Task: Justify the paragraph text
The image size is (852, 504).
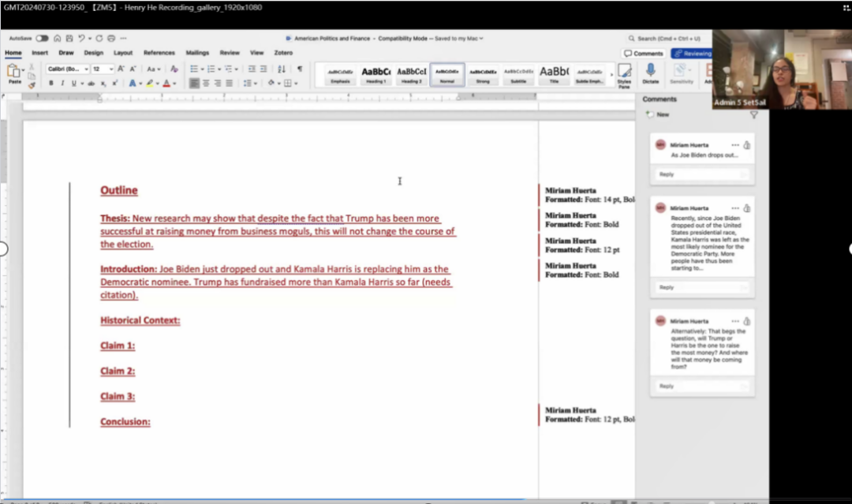Action: 230,83
